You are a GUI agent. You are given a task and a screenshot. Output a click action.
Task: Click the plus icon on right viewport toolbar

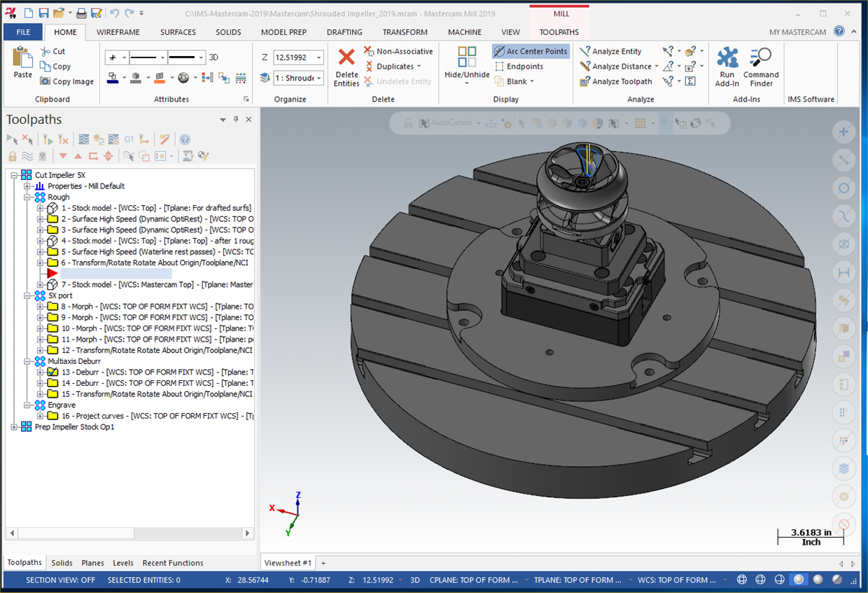tap(843, 132)
